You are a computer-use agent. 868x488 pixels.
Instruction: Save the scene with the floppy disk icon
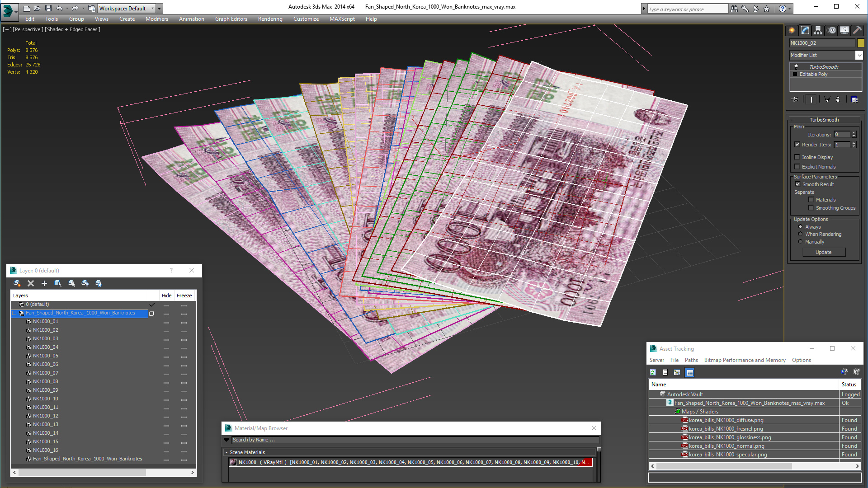tap(48, 8)
